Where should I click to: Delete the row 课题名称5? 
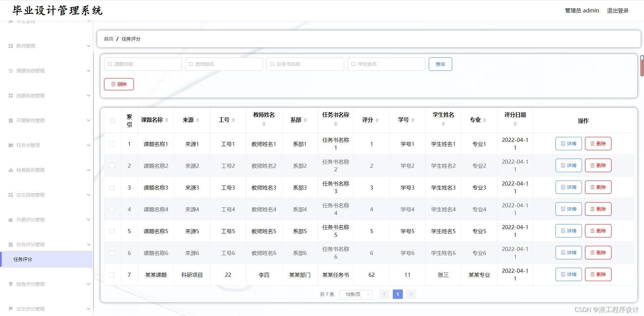click(598, 231)
